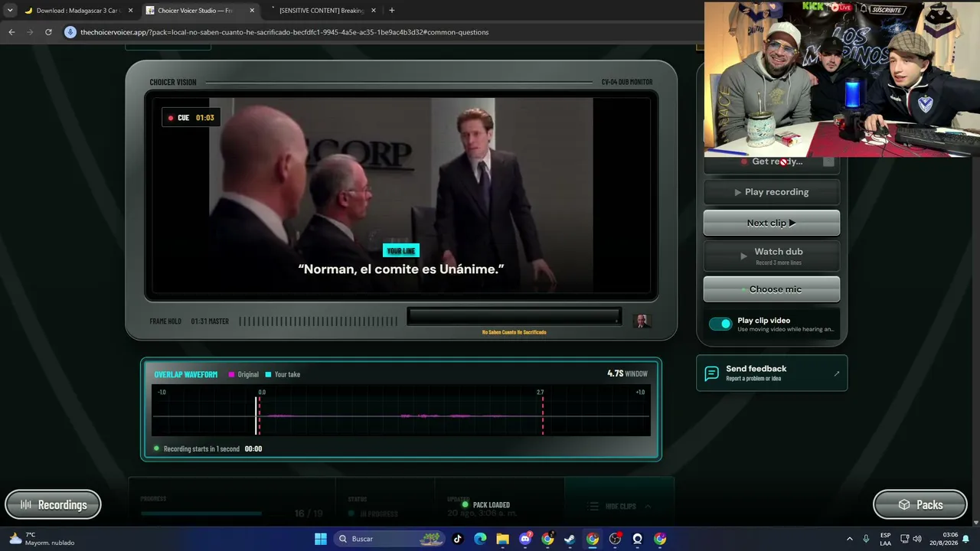Viewport: 980px width, 551px height.
Task: Go forward with the browser arrow
Action: click(x=30, y=32)
